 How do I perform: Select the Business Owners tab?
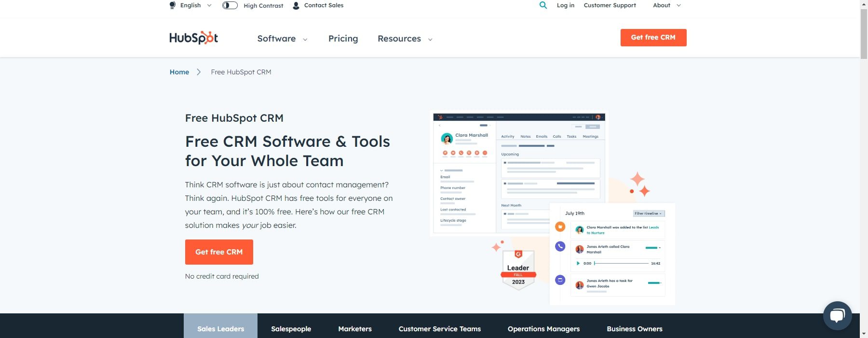pos(635,328)
